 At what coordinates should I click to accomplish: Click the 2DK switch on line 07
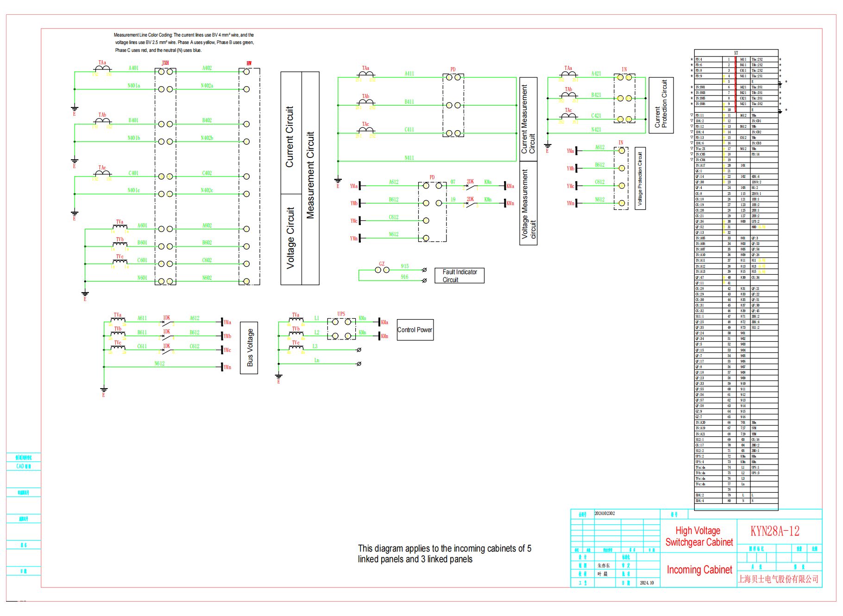click(470, 186)
